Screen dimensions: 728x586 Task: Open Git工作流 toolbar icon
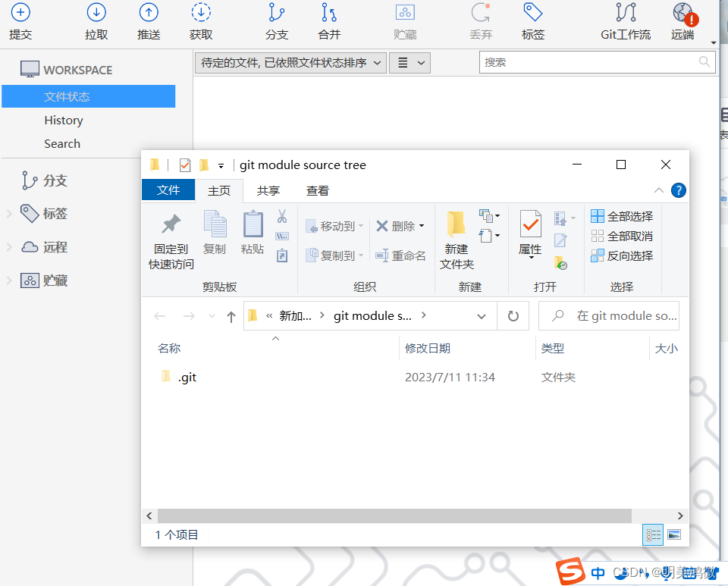click(626, 13)
